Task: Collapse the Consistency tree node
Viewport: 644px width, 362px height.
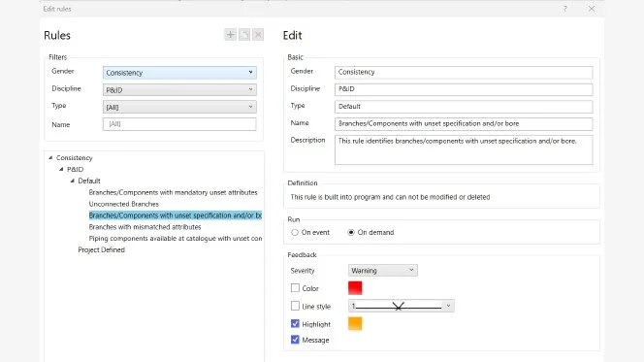Action: click(x=50, y=158)
